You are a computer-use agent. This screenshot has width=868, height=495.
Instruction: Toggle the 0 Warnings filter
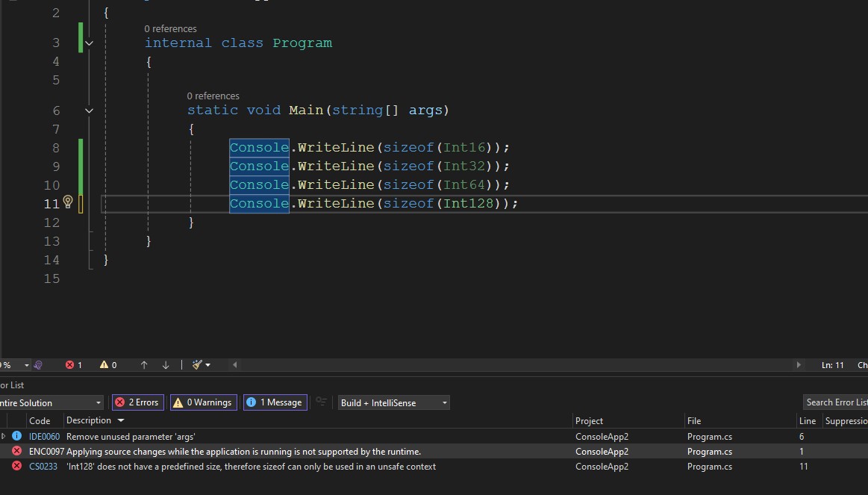204,402
